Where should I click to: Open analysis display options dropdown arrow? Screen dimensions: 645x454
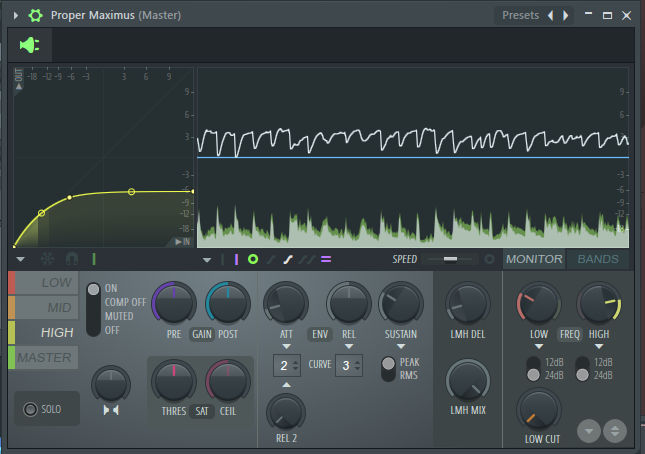coord(207,260)
